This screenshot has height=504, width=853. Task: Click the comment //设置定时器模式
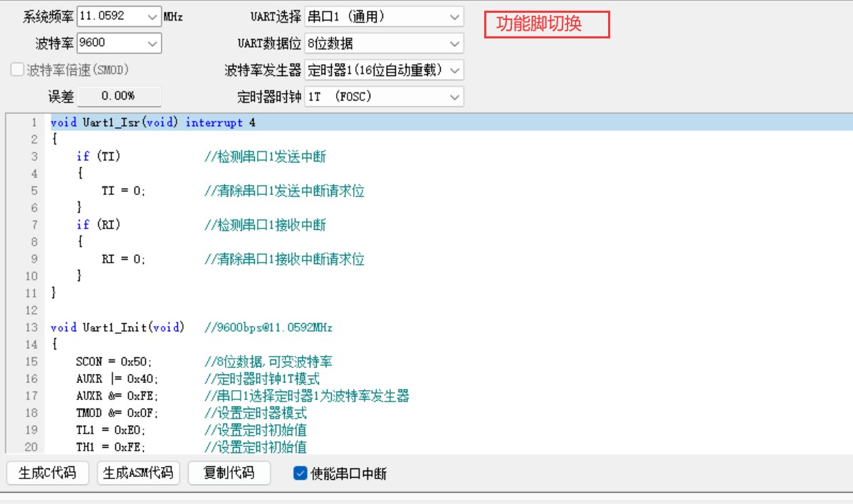tap(256, 413)
